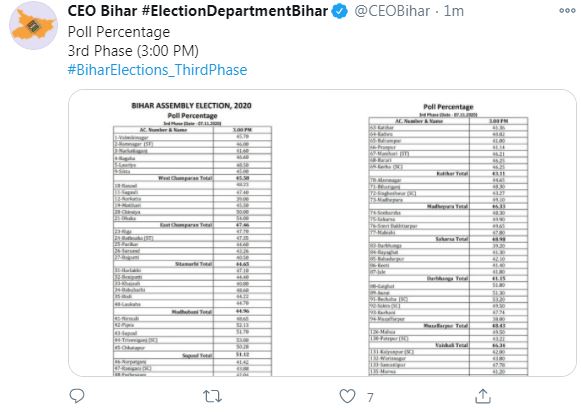Open #BiharElections_ThirdPhase hashtag link

coord(157,70)
